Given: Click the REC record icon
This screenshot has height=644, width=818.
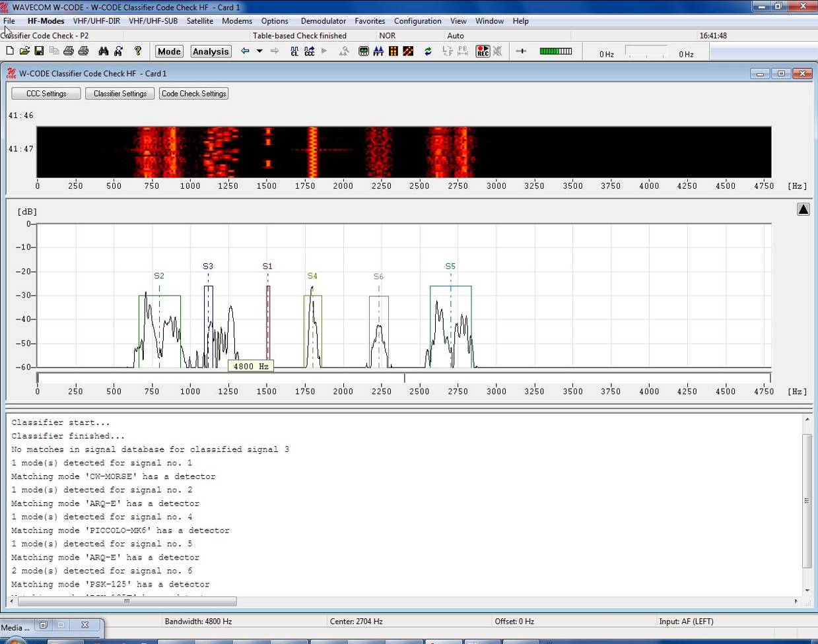Looking at the screenshot, I should tap(483, 51).
